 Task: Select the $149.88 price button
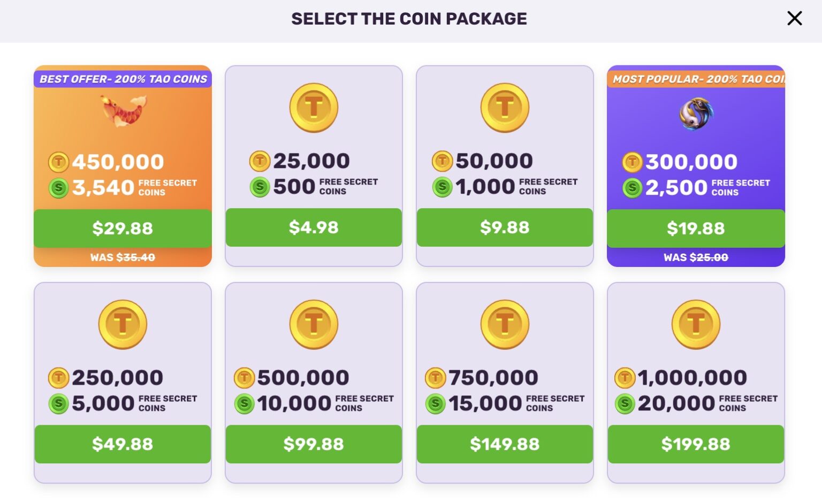(x=505, y=444)
